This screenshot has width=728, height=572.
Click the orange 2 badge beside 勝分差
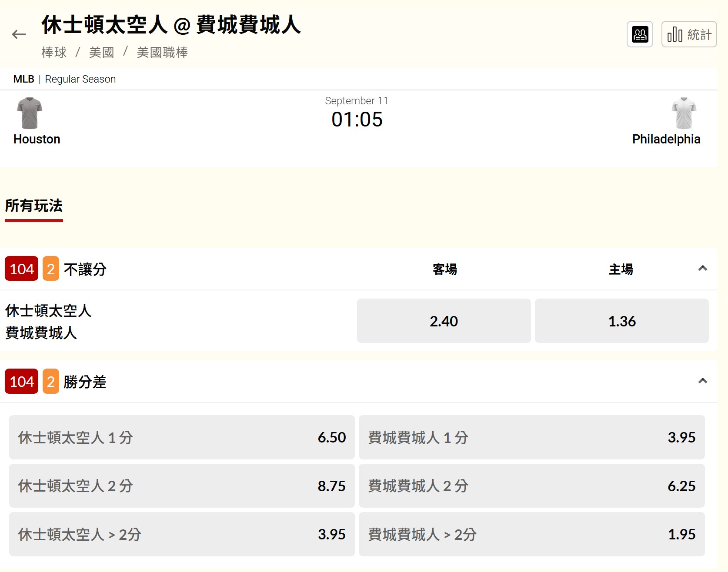point(51,382)
